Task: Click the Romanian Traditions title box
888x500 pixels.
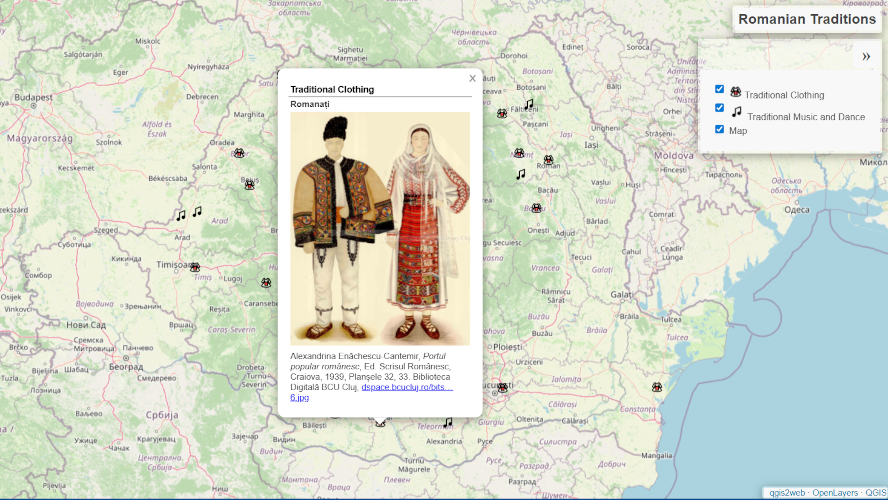Action: (x=807, y=19)
